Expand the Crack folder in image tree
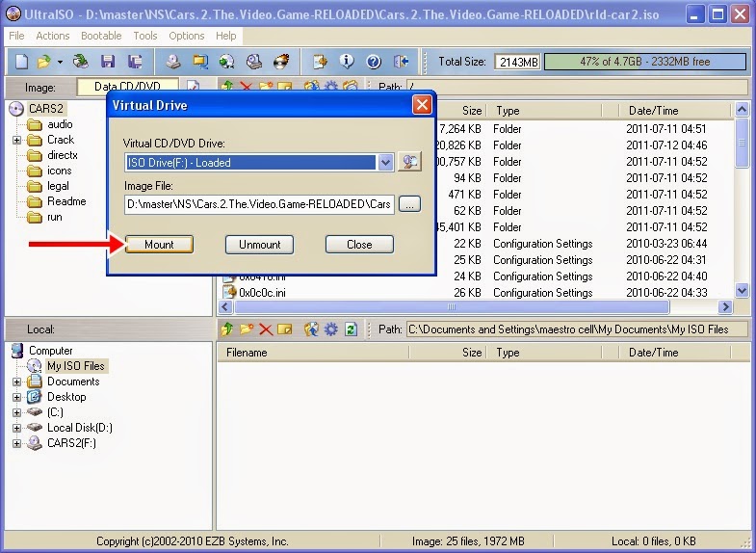Image resolution: width=756 pixels, height=553 pixels. pos(17,141)
